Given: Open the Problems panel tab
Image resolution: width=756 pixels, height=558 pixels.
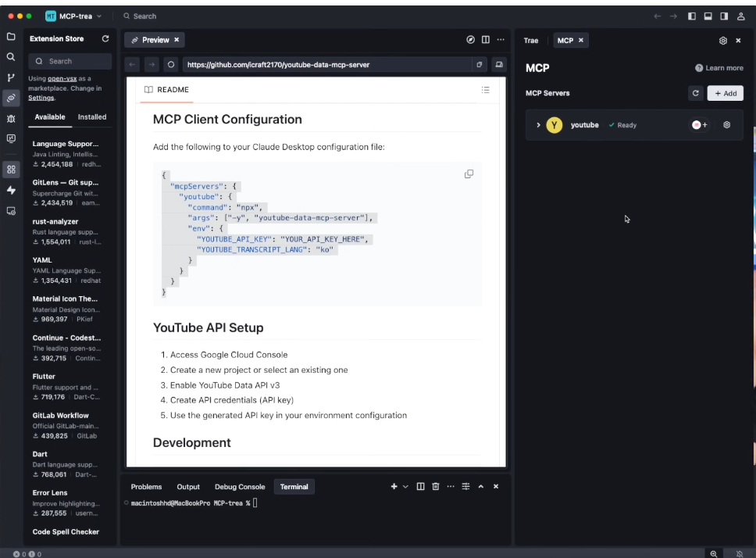Looking at the screenshot, I should (146, 486).
